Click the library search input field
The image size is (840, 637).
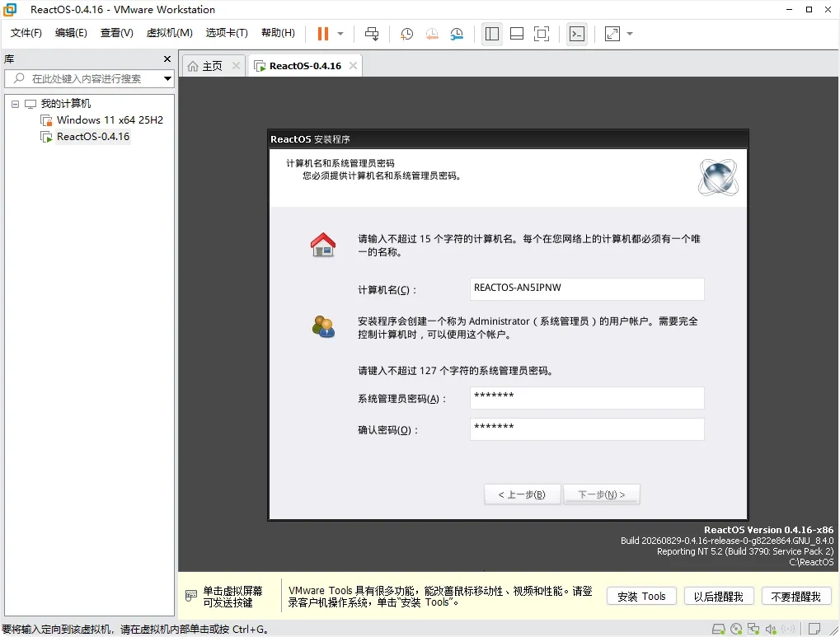click(87, 79)
